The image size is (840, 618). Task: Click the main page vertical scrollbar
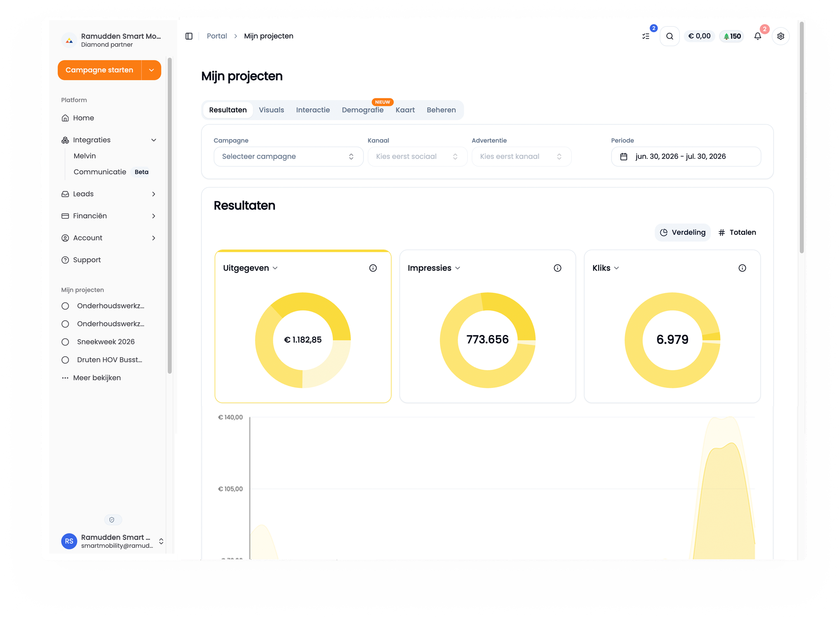(802, 137)
